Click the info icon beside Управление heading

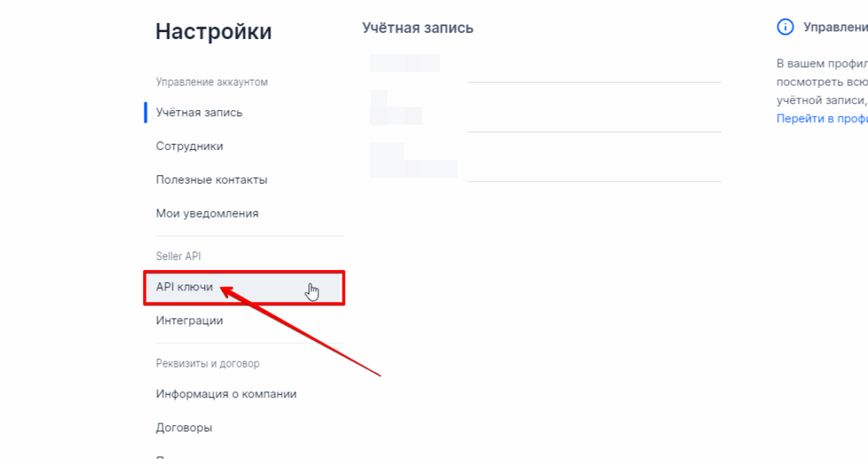785,27
